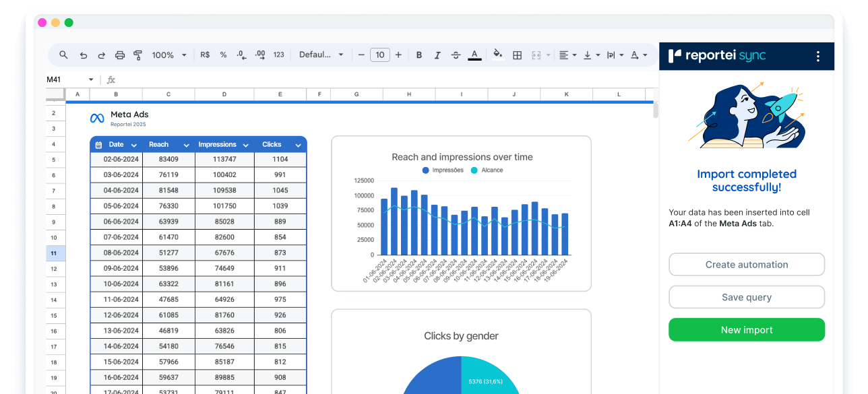Click the font size input field
Viewport: 868px width, 394px height.
click(x=380, y=55)
